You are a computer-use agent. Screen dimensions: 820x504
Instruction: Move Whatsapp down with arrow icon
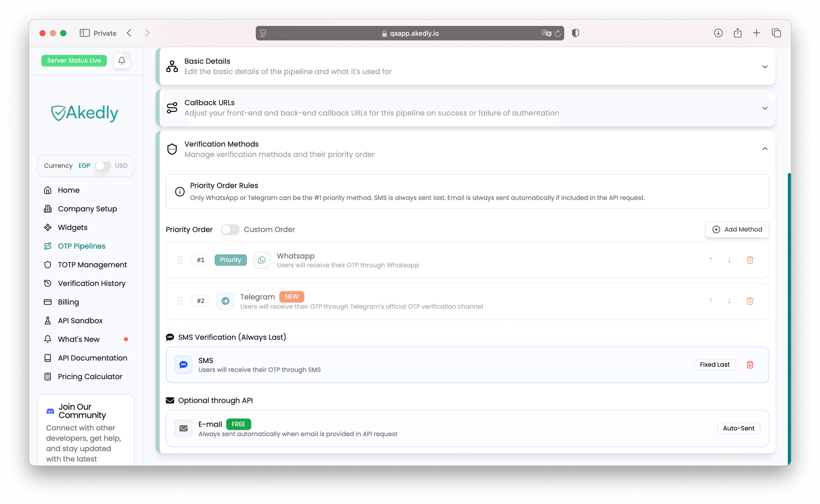point(729,260)
